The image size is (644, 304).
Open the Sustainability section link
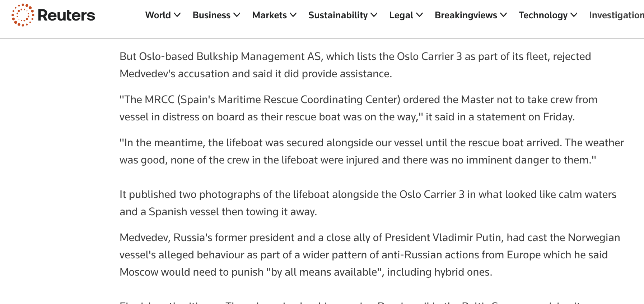point(338,15)
